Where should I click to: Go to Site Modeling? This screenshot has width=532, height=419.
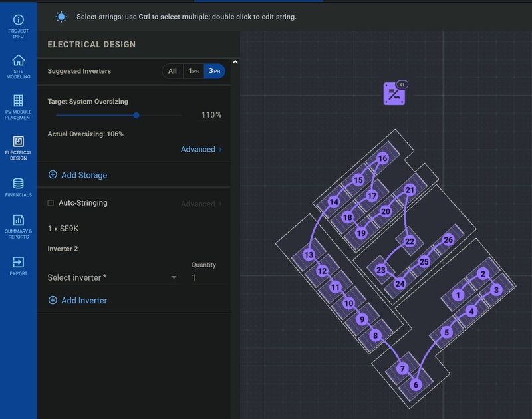[19, 67]
